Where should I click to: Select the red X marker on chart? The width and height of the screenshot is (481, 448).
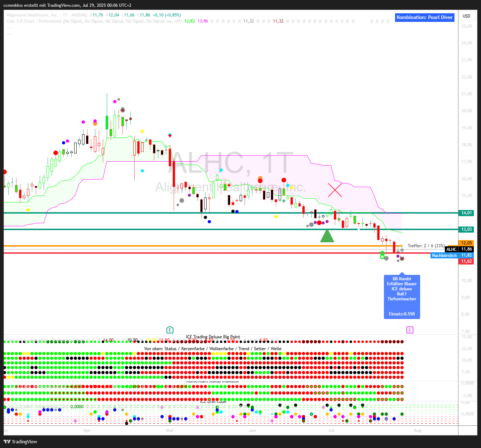[x=335, y=190]
